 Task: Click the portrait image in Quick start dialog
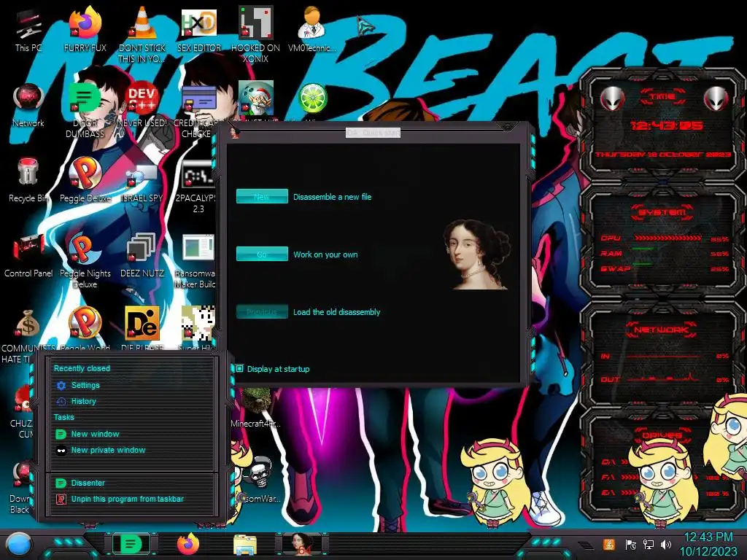476,254
